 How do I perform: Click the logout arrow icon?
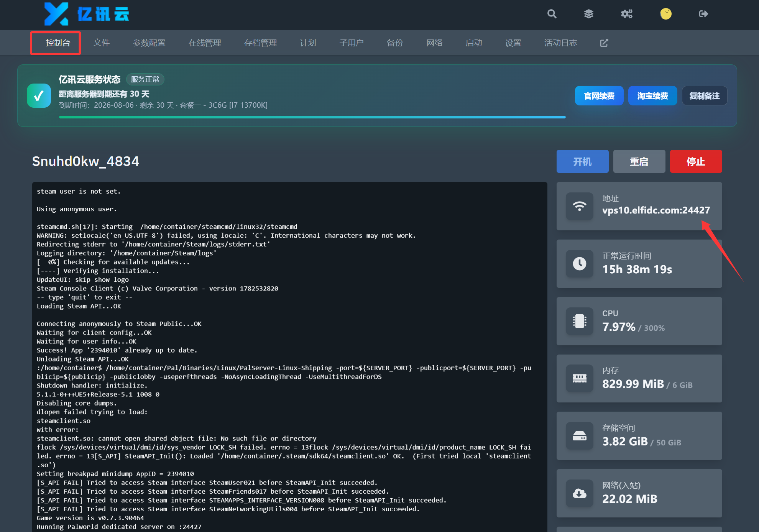(703, 14)
